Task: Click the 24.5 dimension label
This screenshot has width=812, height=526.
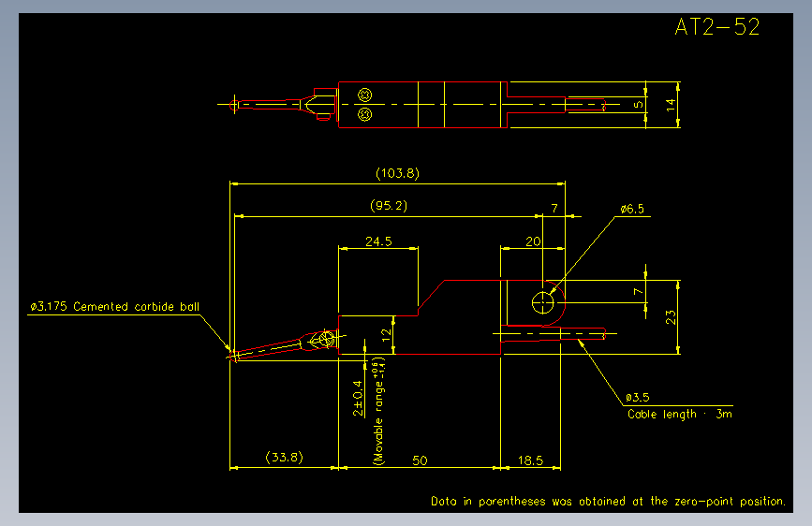Action: (378, 241)
